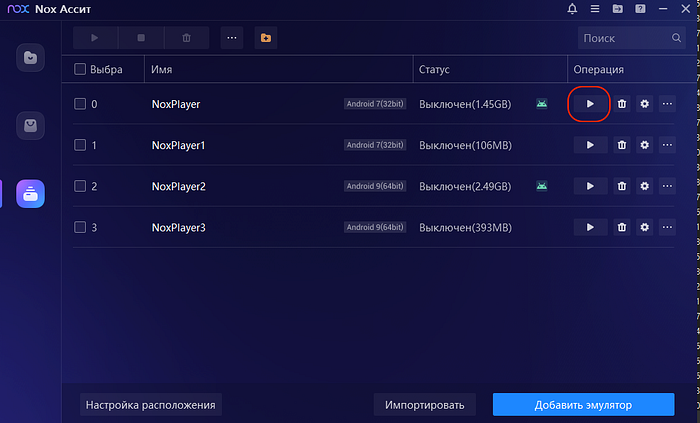700x423 pixels.
Task: Start the NoxPlayer1 emulator instance
Action: [590, 145]
